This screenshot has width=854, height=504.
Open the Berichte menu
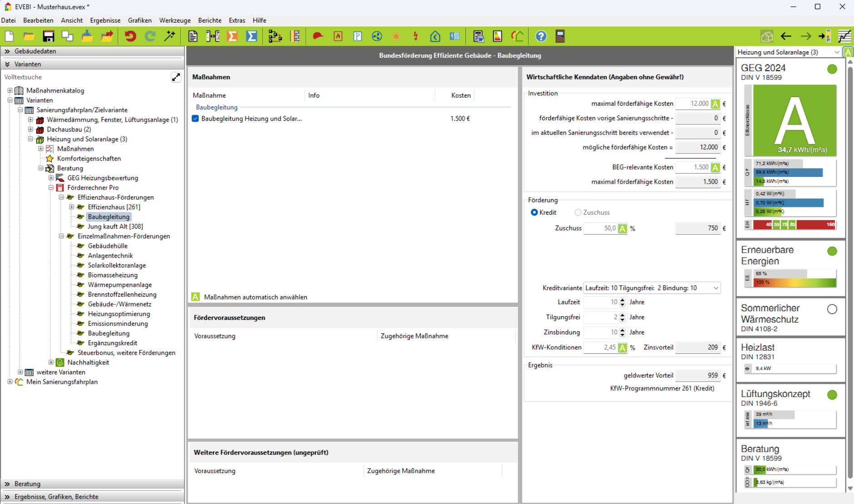pos(210,20)
